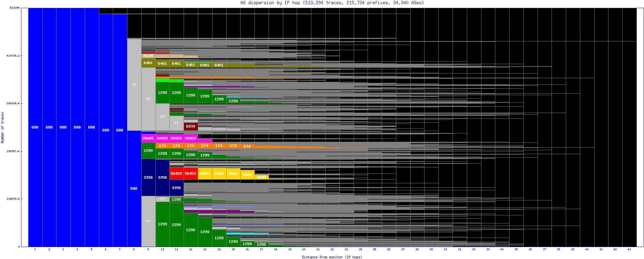Click the orange AS 174 block at hop 13
This screenshot has width=644, height=259.
[205, 146]
